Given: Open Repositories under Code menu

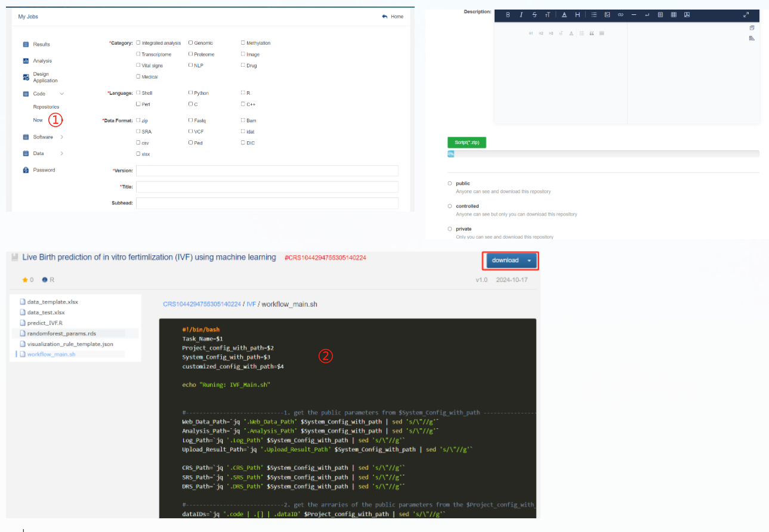Looking at the screenshot, I should pyautogui.click(x=47, y=107).
